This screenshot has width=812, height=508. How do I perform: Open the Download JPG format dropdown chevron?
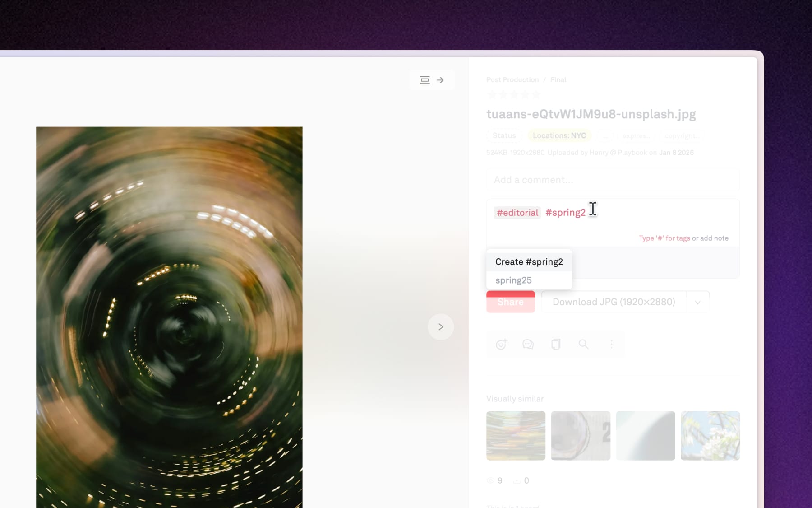(x=697, y=302)
